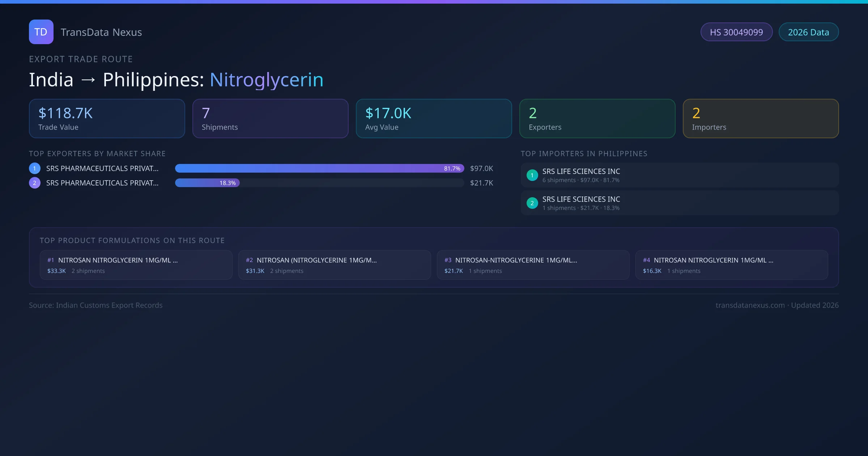Select rank badge 2 beside second exporter
Image resolution: width=868 pixels, height=456 pixels.
pyautogui.click(x=34, y=183)
